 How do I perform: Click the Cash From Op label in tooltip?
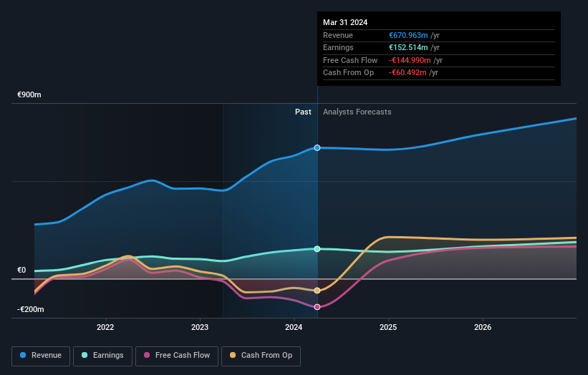pos(348,73)
